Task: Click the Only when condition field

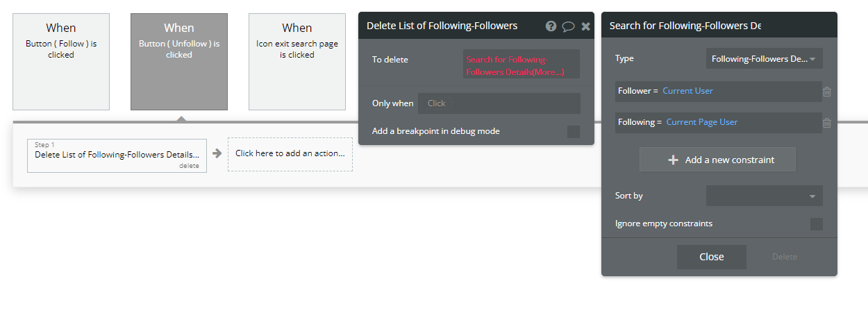Action: pos(499,103)
